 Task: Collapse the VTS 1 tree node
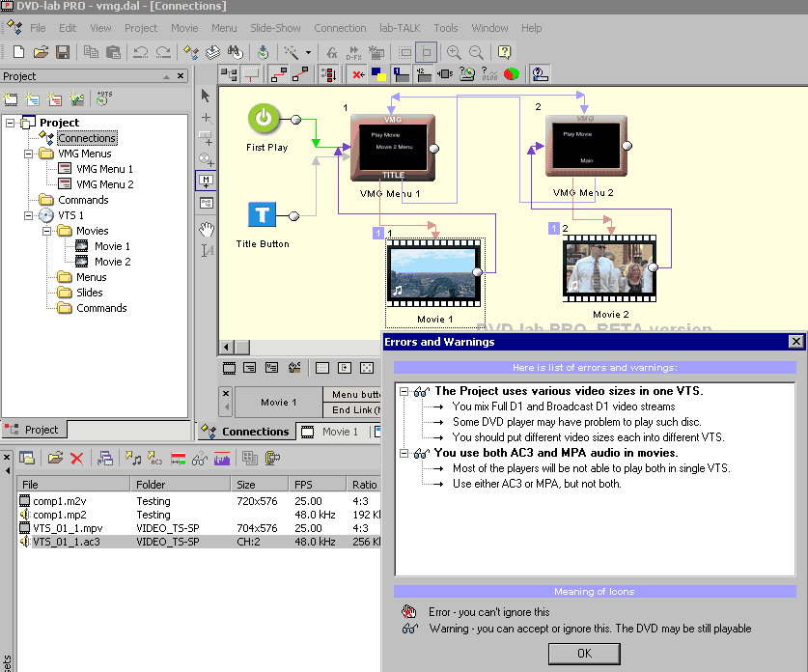(x=28, y=215)
